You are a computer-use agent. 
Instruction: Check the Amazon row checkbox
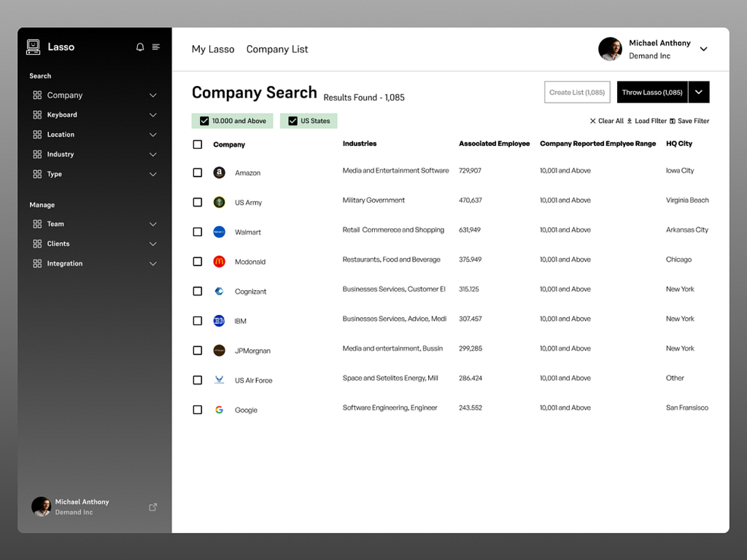198,173
